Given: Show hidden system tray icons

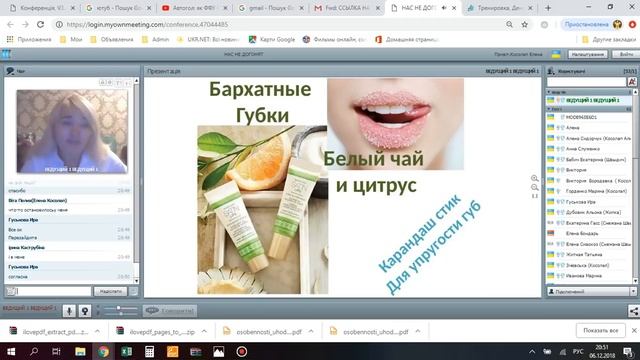Looking at the screenshot, I should 532,351.
